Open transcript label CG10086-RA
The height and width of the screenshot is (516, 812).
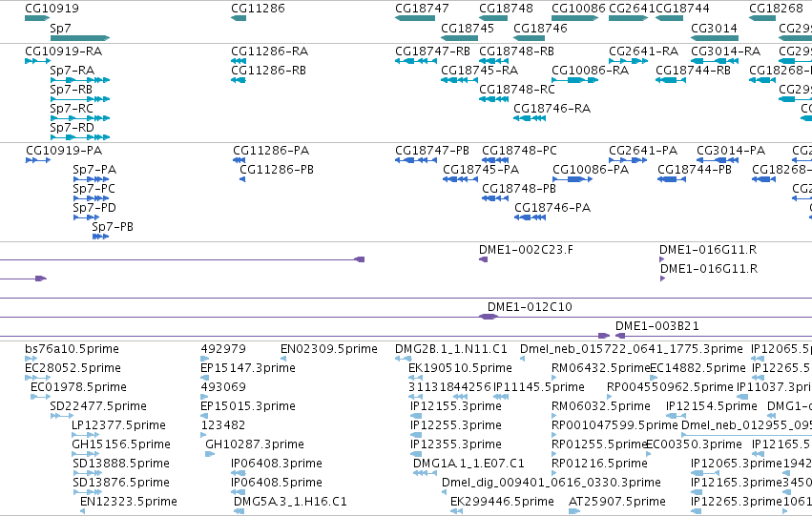590,71
